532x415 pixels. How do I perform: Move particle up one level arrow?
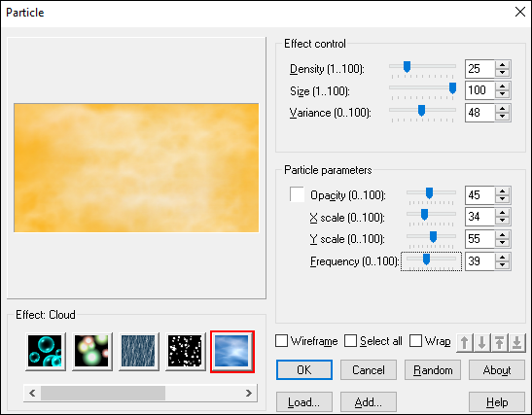tap(465, 343)
